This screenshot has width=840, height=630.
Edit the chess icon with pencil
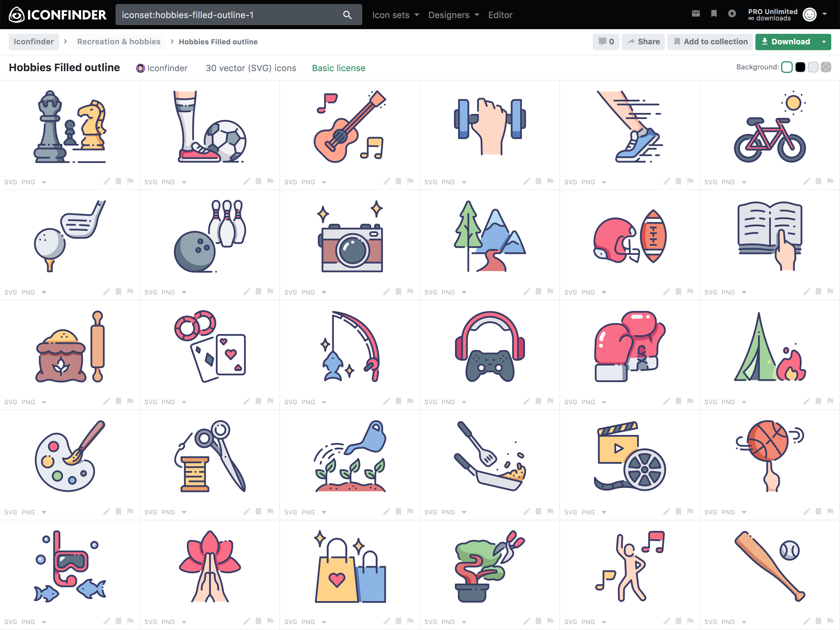pos(107,181)
